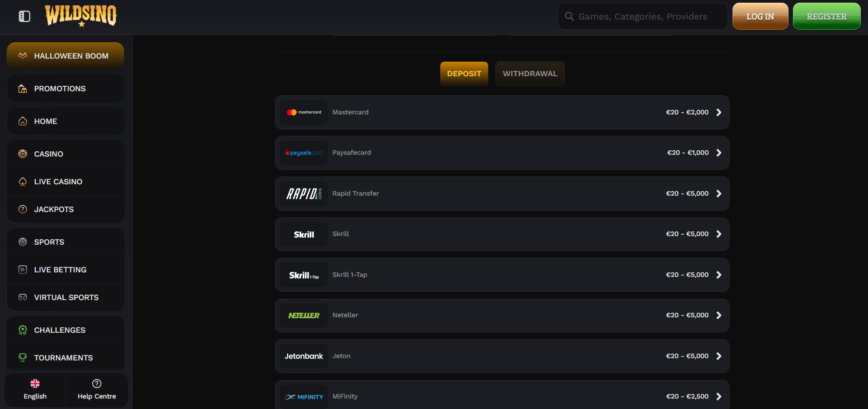The image size is (868, 409).
Task: Choose the Neteller logo icon
Action: click(304, 315)
